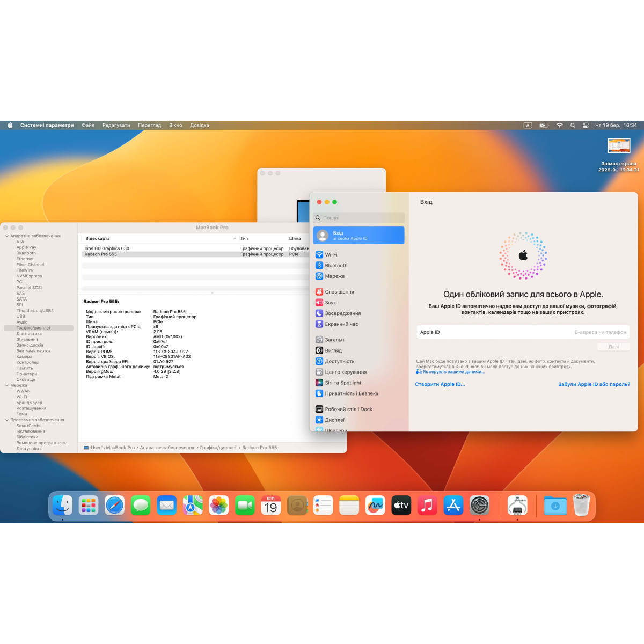644x644 pixels.
Task: Click Апаратне забезпечення in the path bar
Action: point(167,448)
